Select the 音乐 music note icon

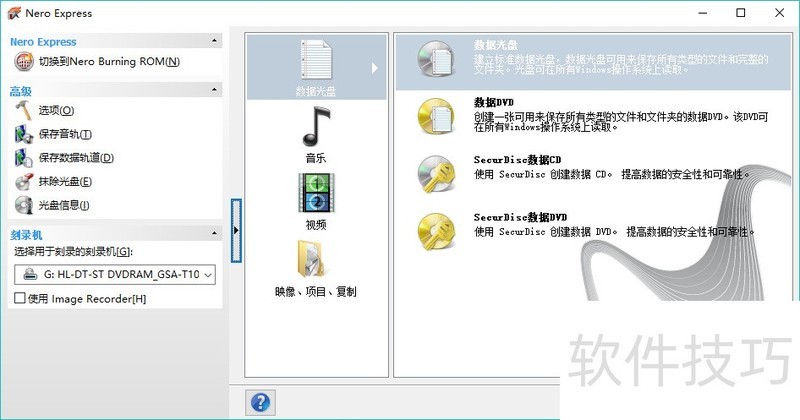(x=316, y=127)
